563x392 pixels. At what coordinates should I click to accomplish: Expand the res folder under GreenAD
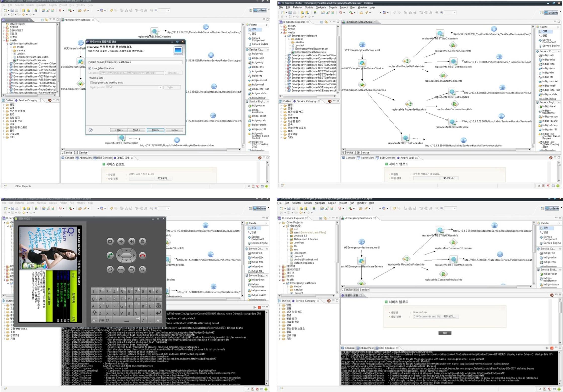tap(288, 250)
